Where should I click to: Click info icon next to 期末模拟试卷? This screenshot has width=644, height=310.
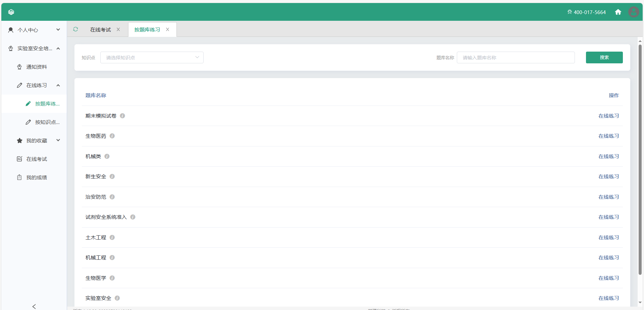pos(122,116)
